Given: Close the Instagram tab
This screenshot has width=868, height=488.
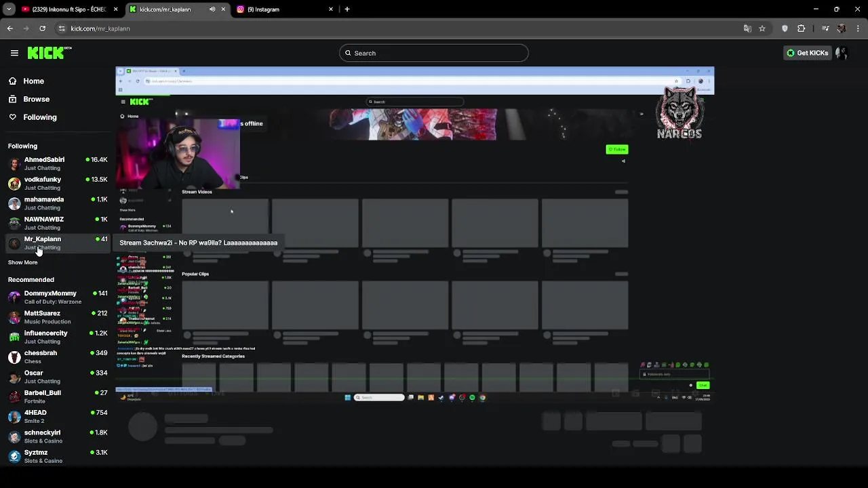Looking at the screenshot, I should pos(331,9).
